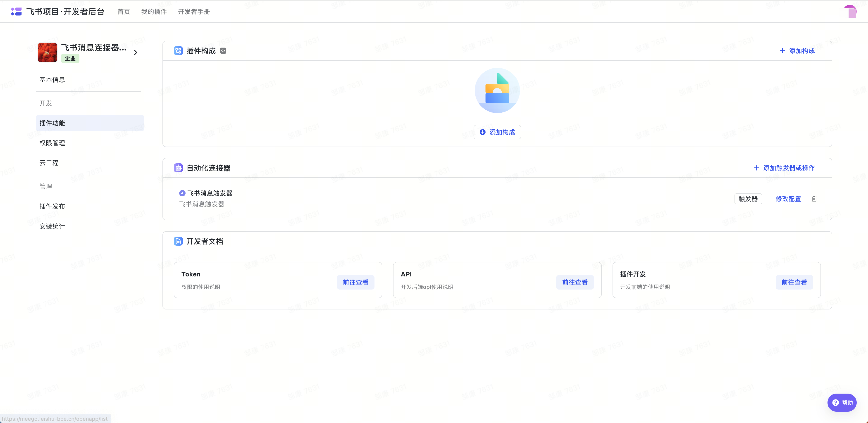Screen dimensions: 868x423
Task: Click the 自动化连接器 section icon
Action: click(178, 168)
